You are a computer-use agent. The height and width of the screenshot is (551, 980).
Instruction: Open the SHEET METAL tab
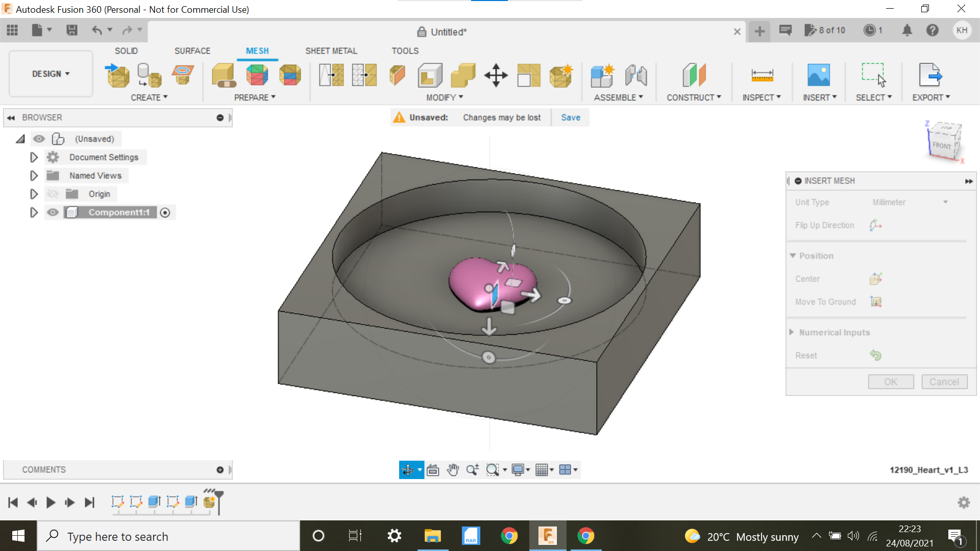[331, 51]
